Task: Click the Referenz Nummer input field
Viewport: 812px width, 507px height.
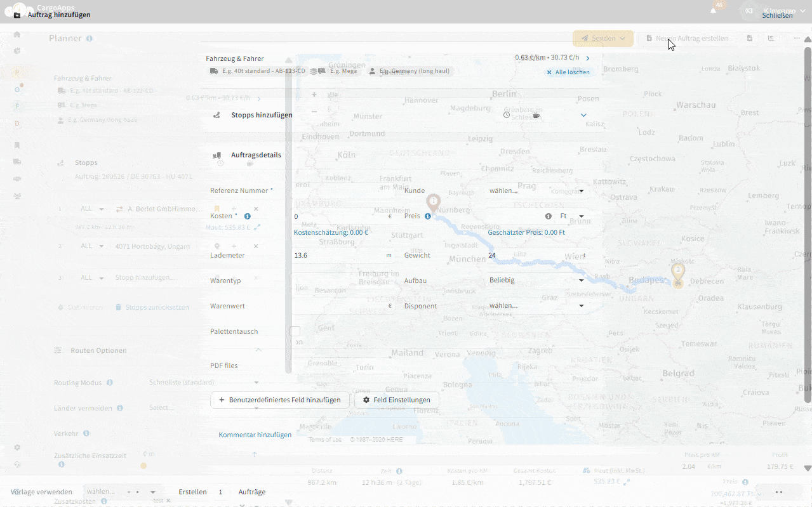Action: pyautogui.click(x=343, y=190)
